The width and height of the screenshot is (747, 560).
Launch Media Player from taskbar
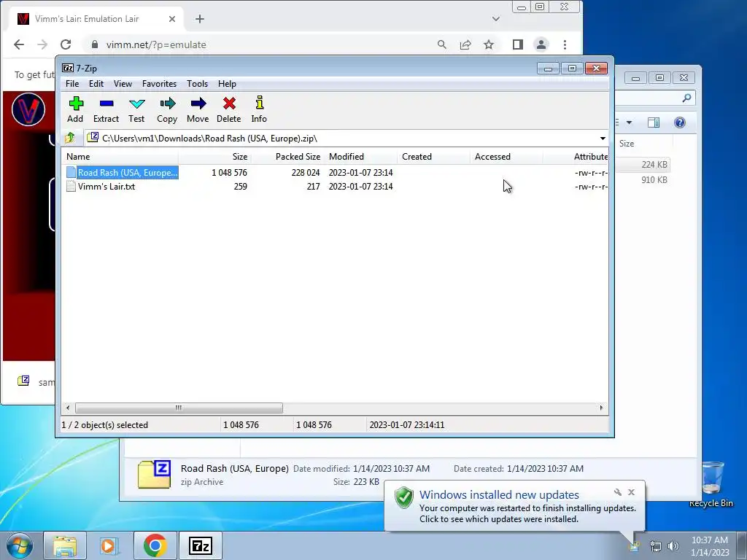click(x=109, y=545)
